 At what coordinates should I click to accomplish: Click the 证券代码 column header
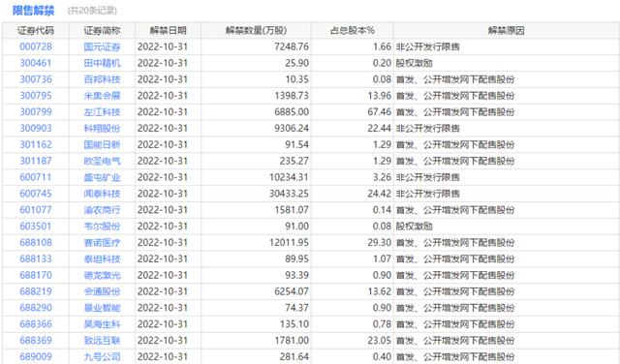(x=36, y=30)
